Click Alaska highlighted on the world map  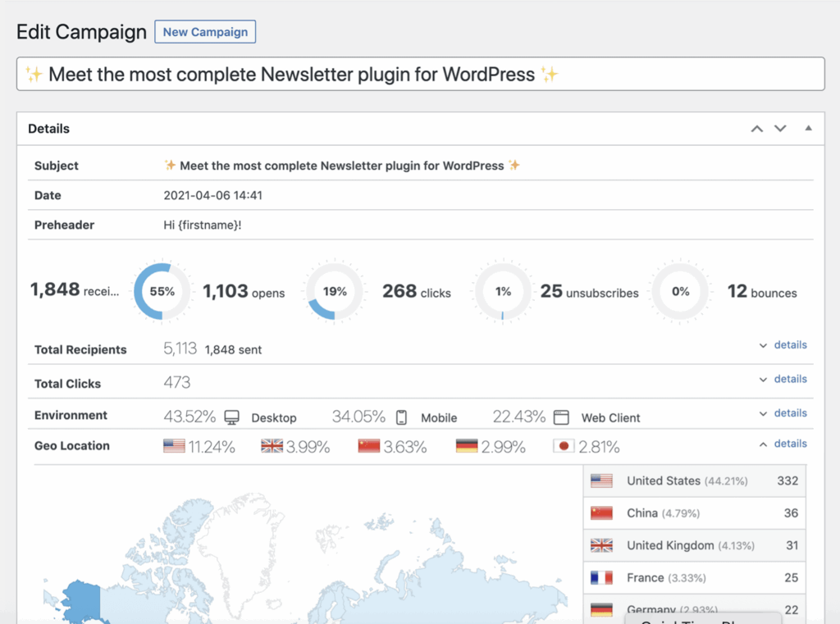[x=83, y=600]
